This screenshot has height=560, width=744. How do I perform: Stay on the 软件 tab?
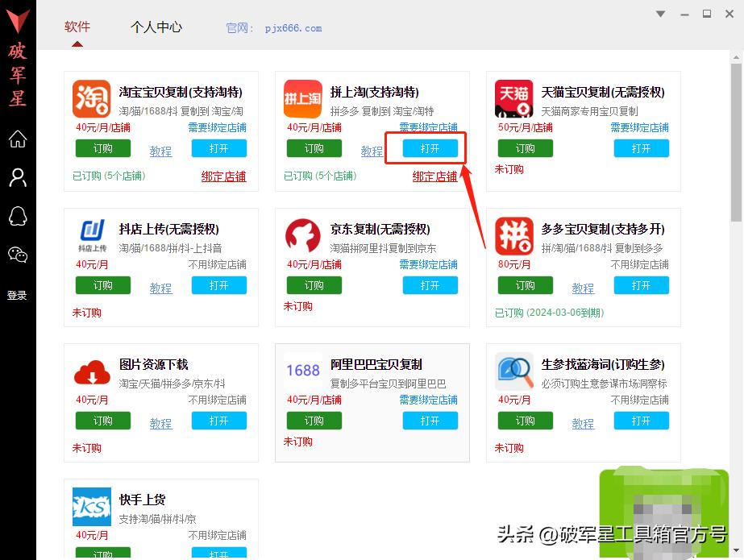coord(77,27)
